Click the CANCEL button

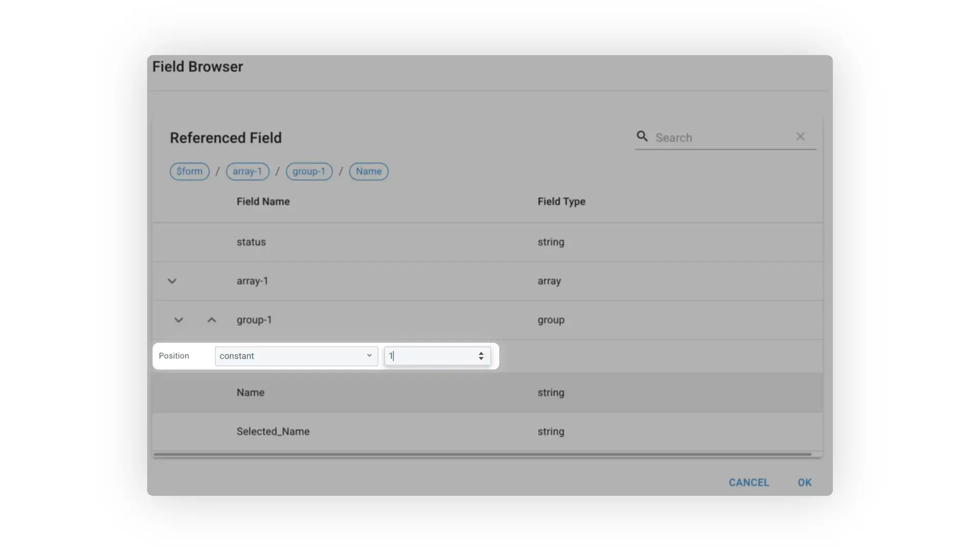(x=749, y=482)
